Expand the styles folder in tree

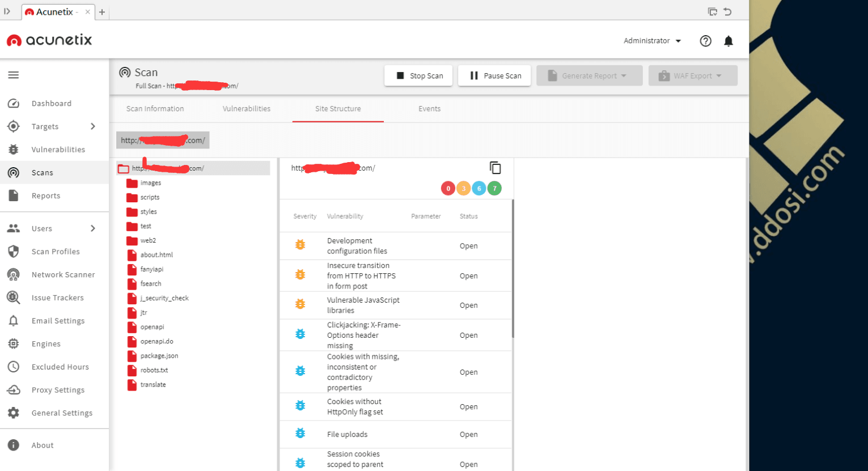pos(132,211)
